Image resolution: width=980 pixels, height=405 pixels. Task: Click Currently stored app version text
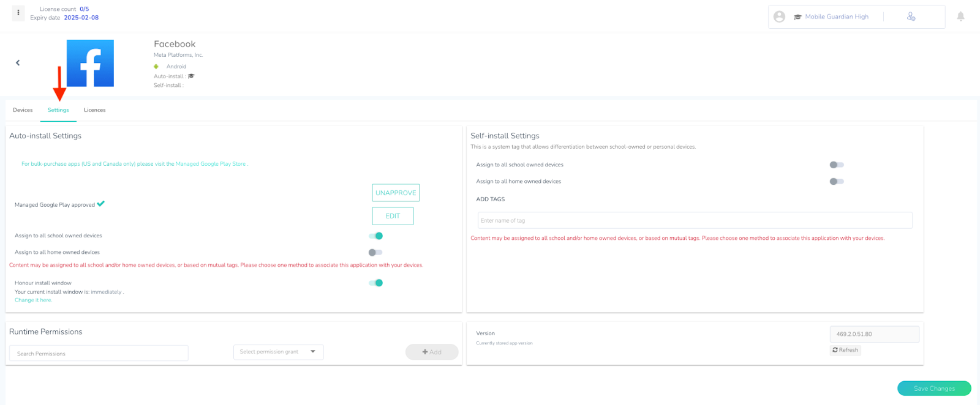pos(504,343)
